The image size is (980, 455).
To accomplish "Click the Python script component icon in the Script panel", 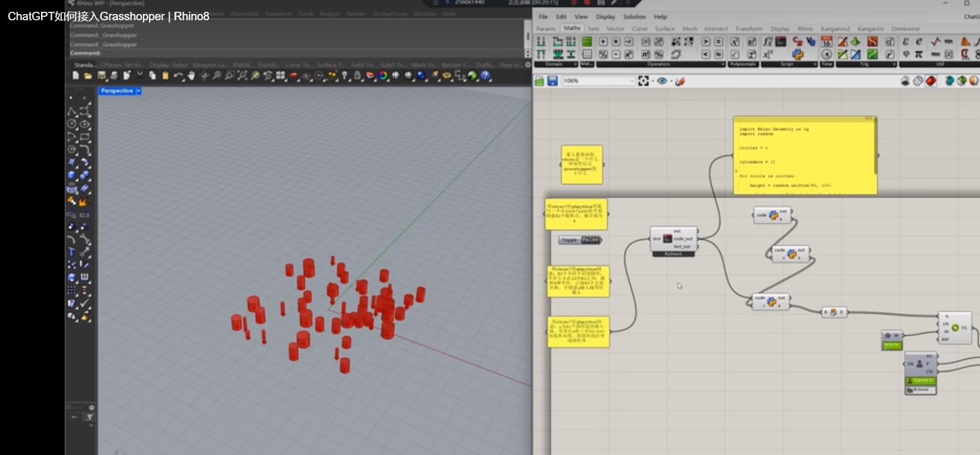I will pos(797,54).
